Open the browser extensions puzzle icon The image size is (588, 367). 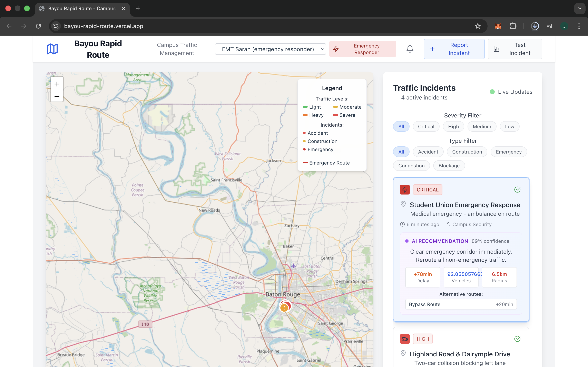point(513,26)
